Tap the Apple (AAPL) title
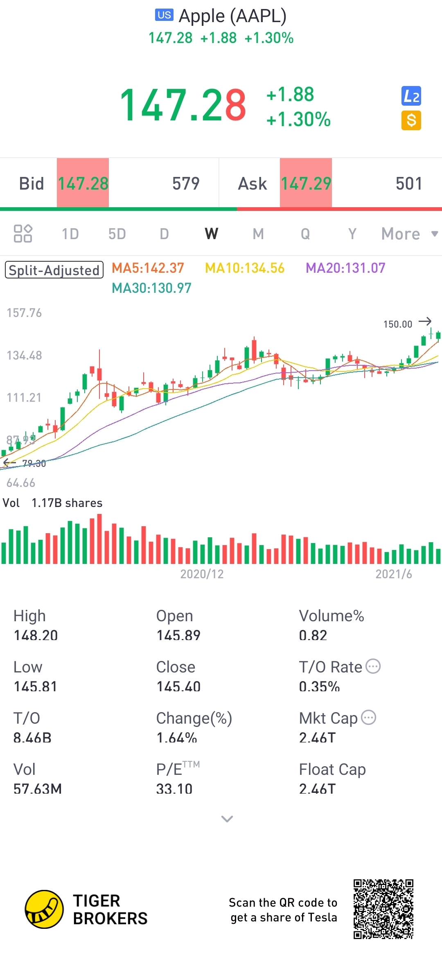The width and height of the screenshot is (442, 980). click(232, 16)
